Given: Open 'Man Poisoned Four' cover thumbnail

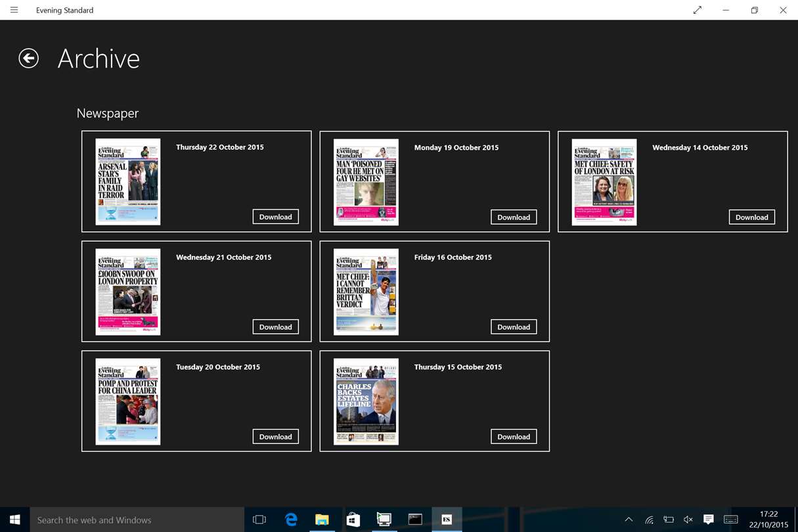Looking at the screenshot, I should coord(366,182).
